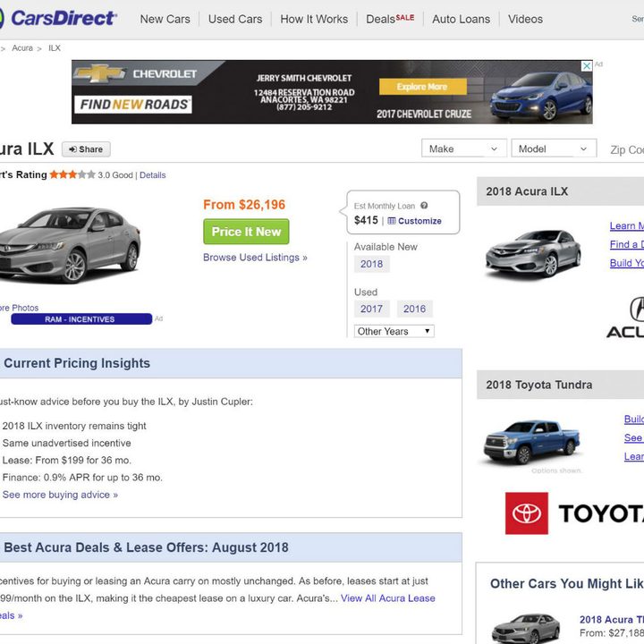Click the Share button
Screen dimensions: 644x644
86,149
